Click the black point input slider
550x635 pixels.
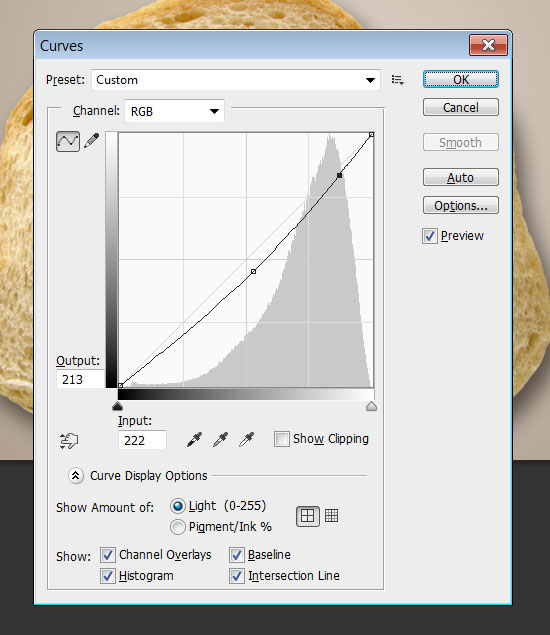click(x=117, y=406)
